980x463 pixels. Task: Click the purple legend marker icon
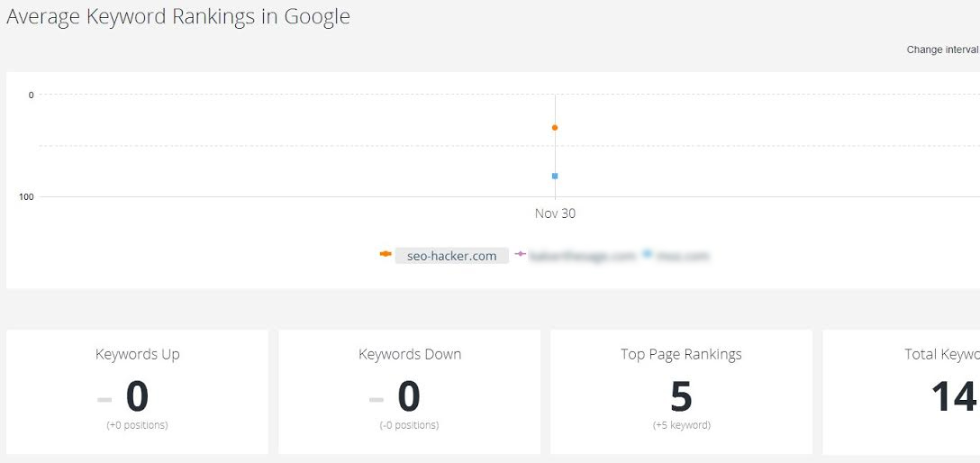pos(521,255)
